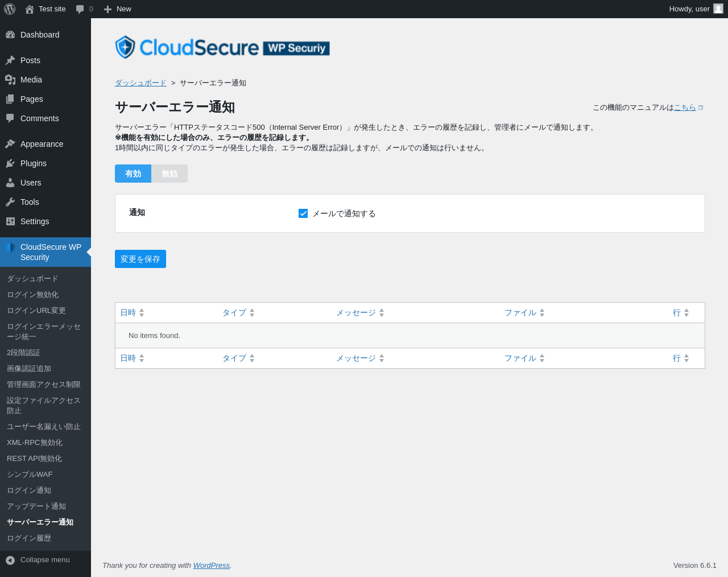Screen dimensions: 728x577
Task: Open 管理画面アクセス制限 submenu item
Action: tap(45, 385)
